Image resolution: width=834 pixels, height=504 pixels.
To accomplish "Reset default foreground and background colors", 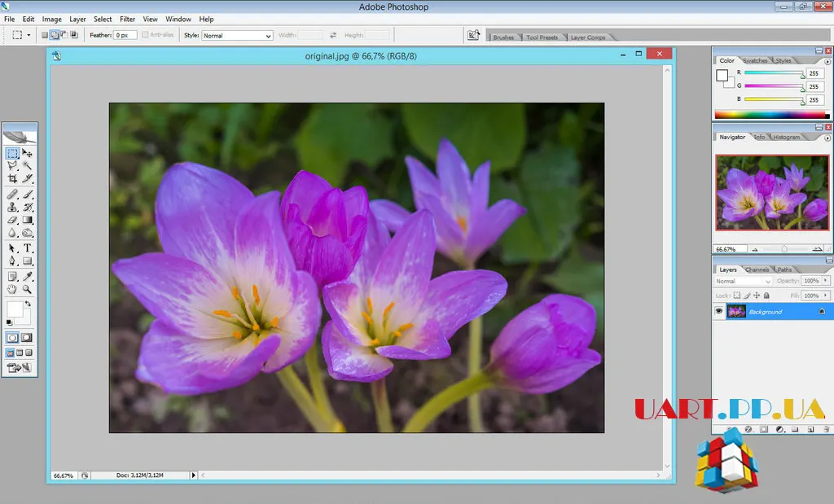I will coord(9,322).
